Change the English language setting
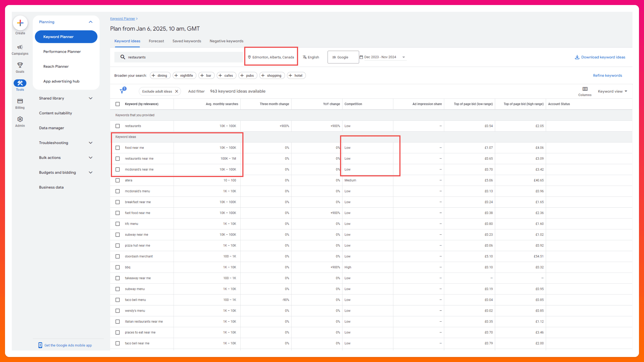The width and height of the screenshot is (644, 362). pos(311,57)
